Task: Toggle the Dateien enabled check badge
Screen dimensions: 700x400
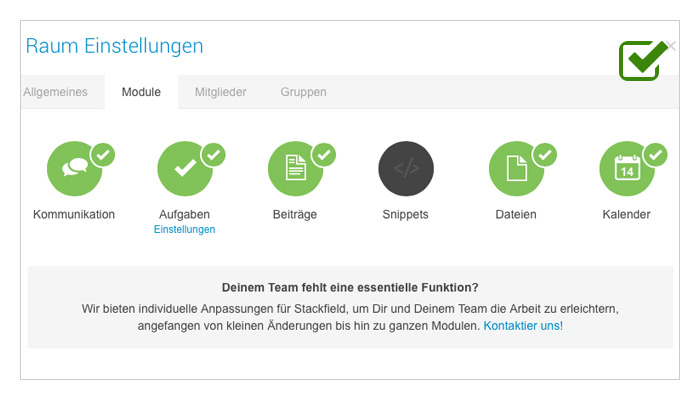Action: coord(545,155)
